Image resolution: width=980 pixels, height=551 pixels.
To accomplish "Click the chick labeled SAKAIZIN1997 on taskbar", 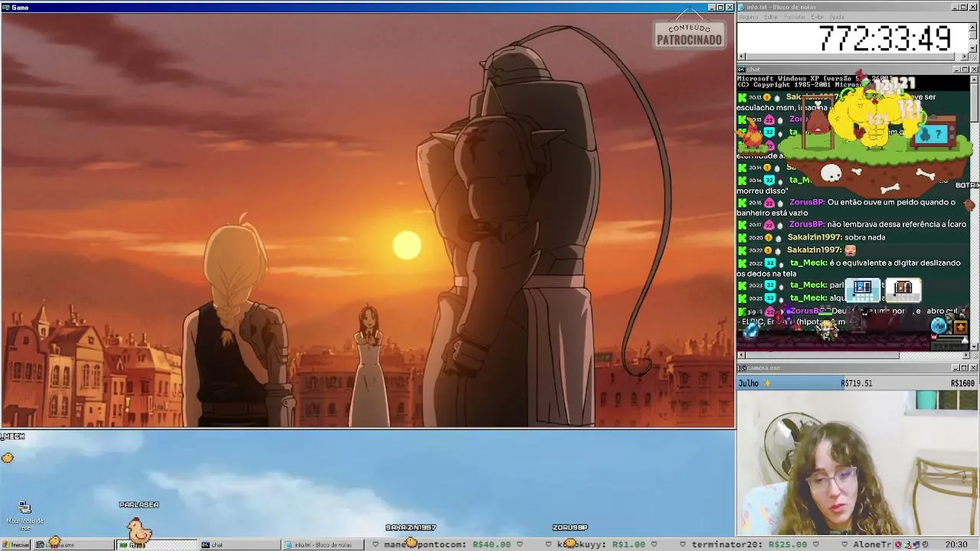I will coord(411,542).
